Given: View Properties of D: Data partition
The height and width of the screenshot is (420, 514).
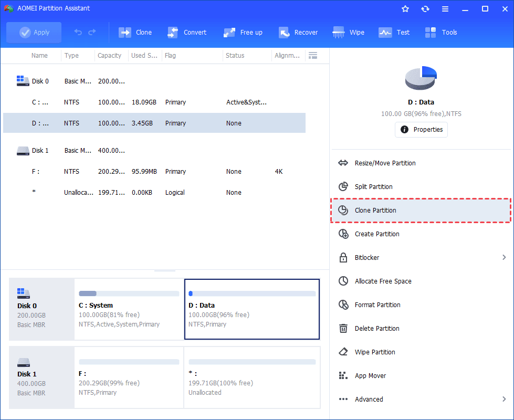Looking at the screenshot, I should 421,130.
